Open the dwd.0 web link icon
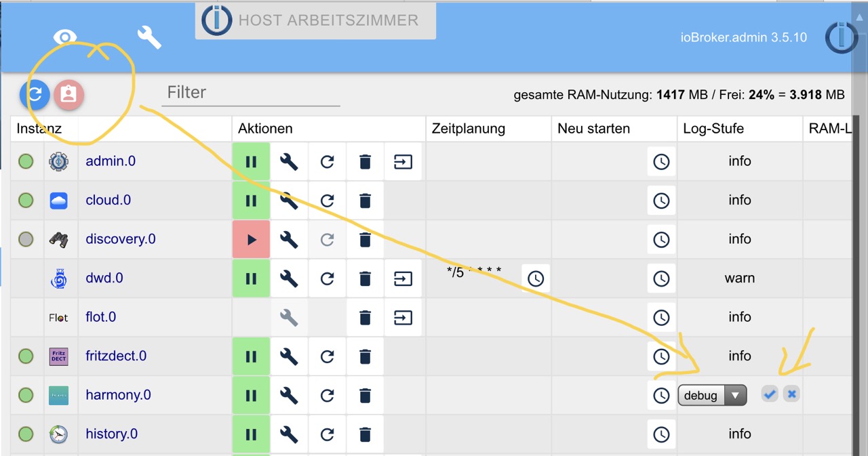 coord(403,278)
